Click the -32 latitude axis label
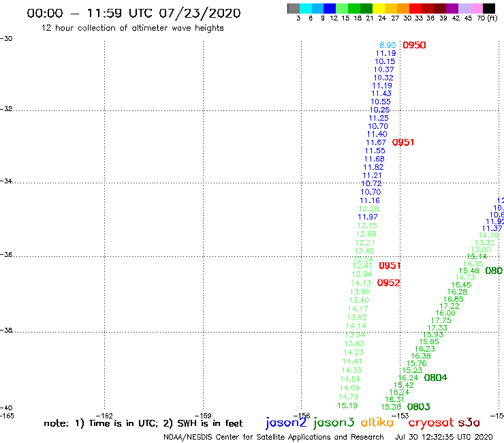Image resolution: width=504 pixels, height=443 pixels. click(6, 109)
